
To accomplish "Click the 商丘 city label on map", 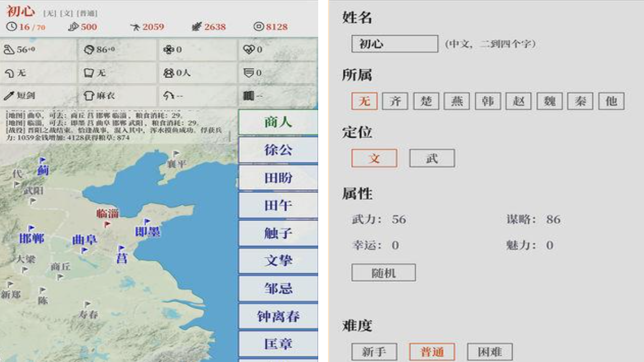I will click(61, 267).
